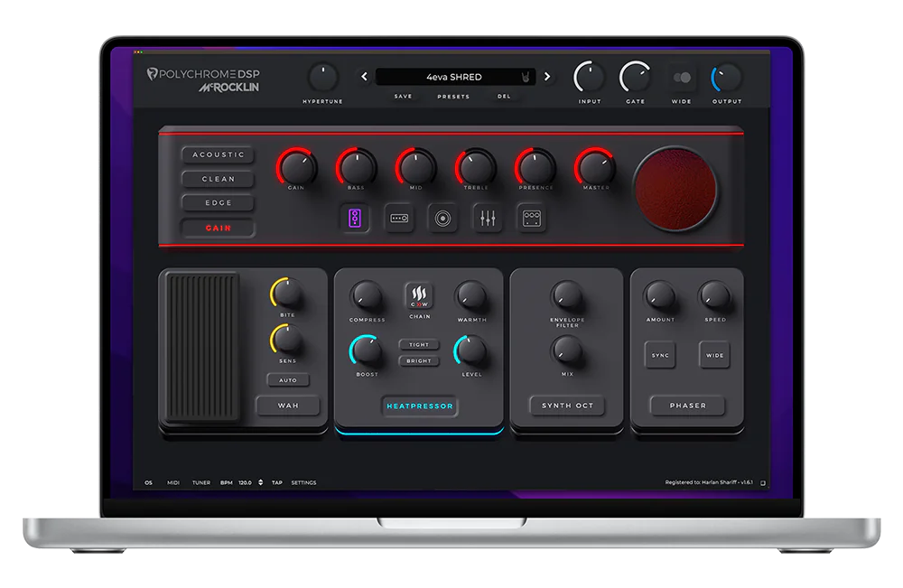Click the Heatpressor flame chain icon
The image size is (903, 588).
click(418, 295)
